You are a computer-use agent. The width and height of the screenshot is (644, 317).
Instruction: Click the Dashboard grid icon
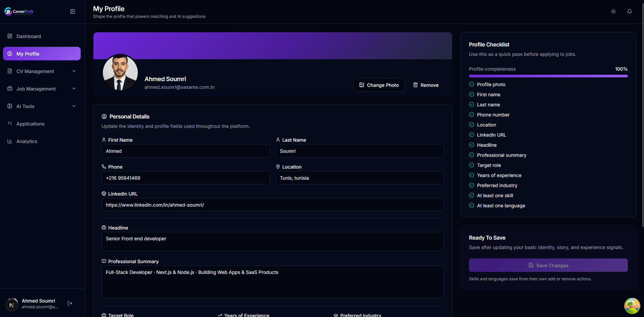point(10,36)
